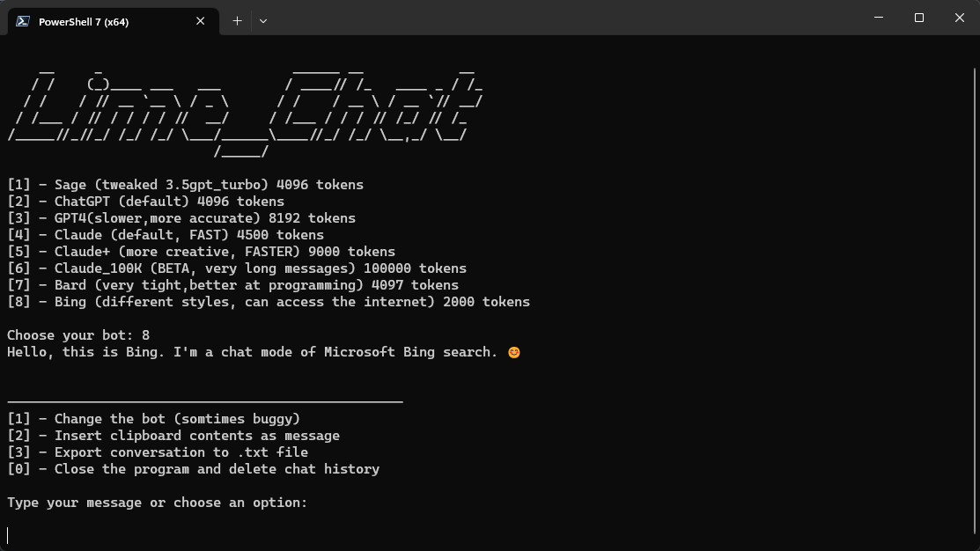This screenshot has width=980, height=551.
Task: Click the Bing can access internet line
Action: (269, 302)
